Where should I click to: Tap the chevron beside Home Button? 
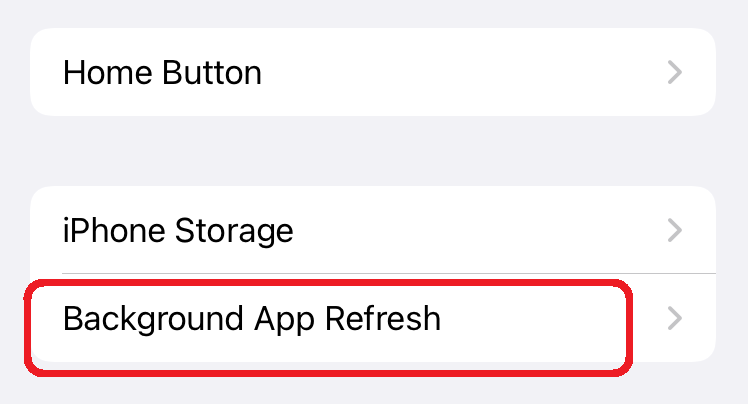click(x=676, y=73)
